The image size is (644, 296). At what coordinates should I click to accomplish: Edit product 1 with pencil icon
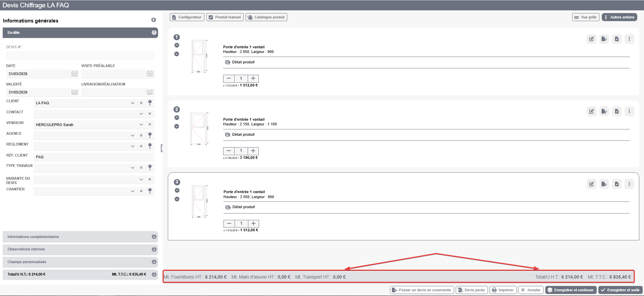tap(591, 39)
